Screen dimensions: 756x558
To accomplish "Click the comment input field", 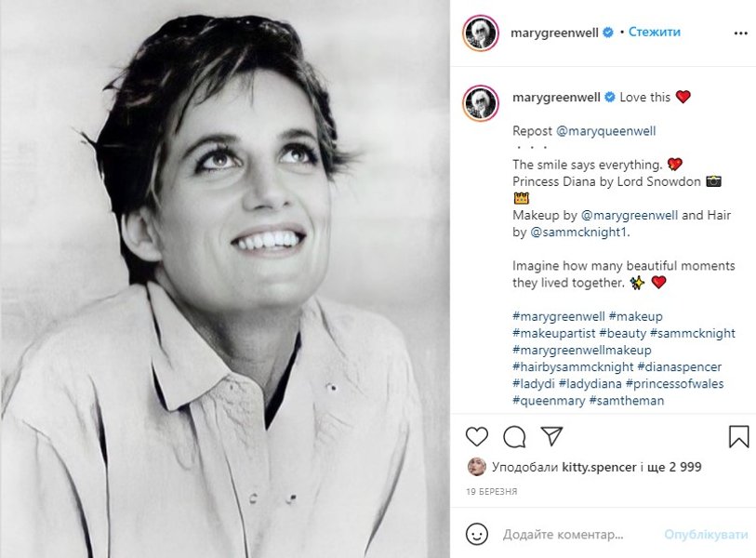I will [577, 535].
